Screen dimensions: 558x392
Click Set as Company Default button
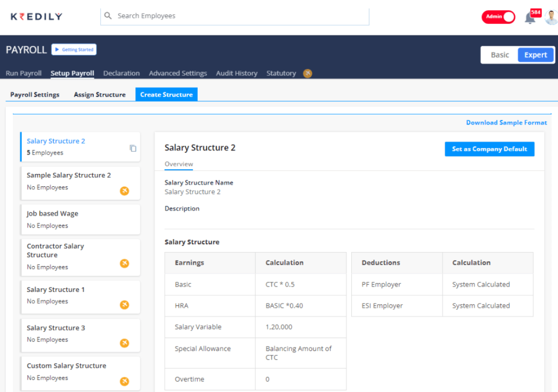coord(489,149)
